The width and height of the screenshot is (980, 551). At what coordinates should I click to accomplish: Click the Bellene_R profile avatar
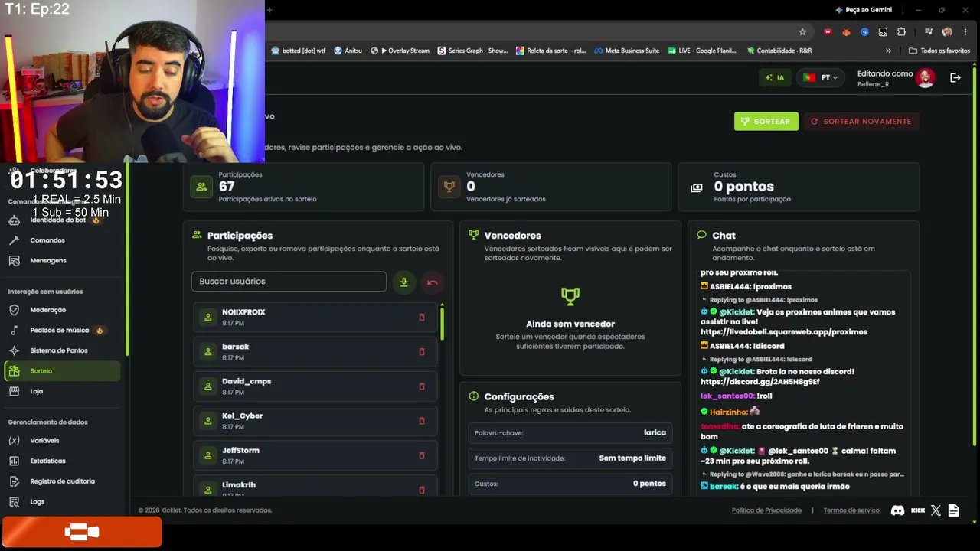point(926,78)
